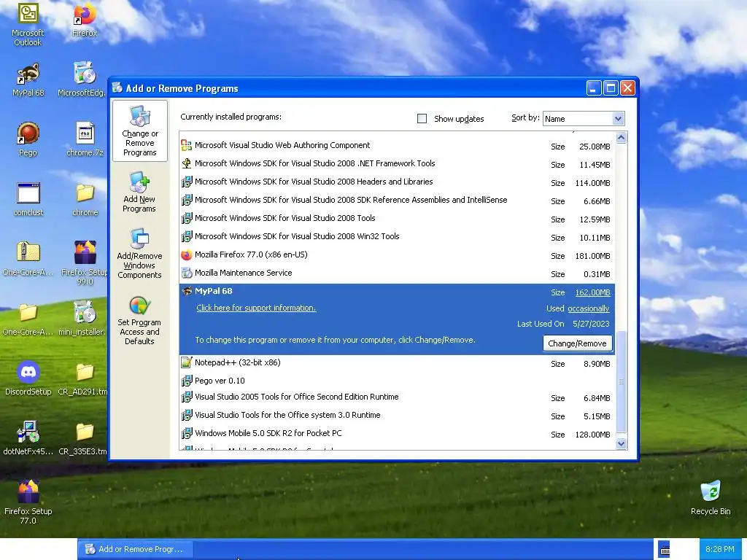747x560 pixels.
Task: Click the program list scrollbar thumb
Action: [621, 381]
